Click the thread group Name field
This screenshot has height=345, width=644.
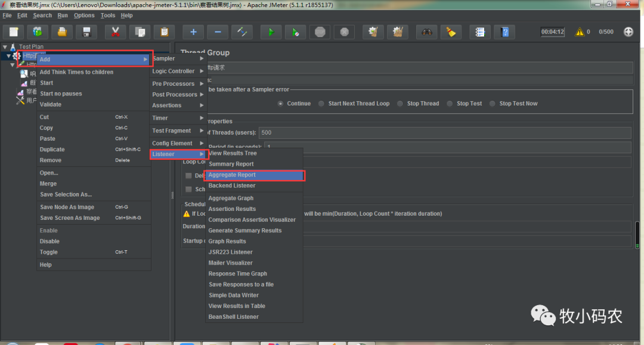(419, 68)
